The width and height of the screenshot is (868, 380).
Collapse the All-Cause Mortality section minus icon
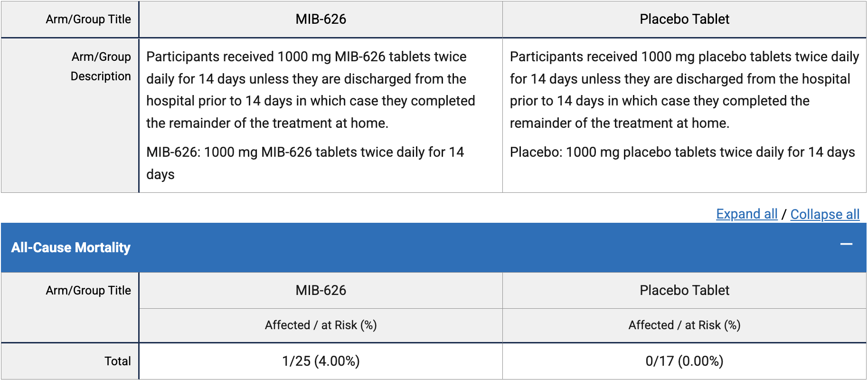[846, 245]
